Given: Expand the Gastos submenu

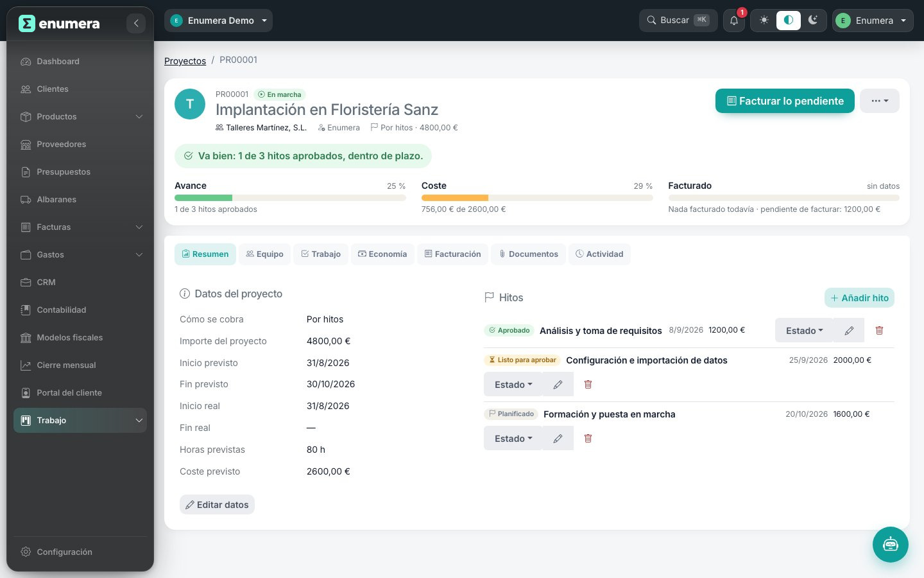Looking at the screenshot, I should [x=80, y=255].
